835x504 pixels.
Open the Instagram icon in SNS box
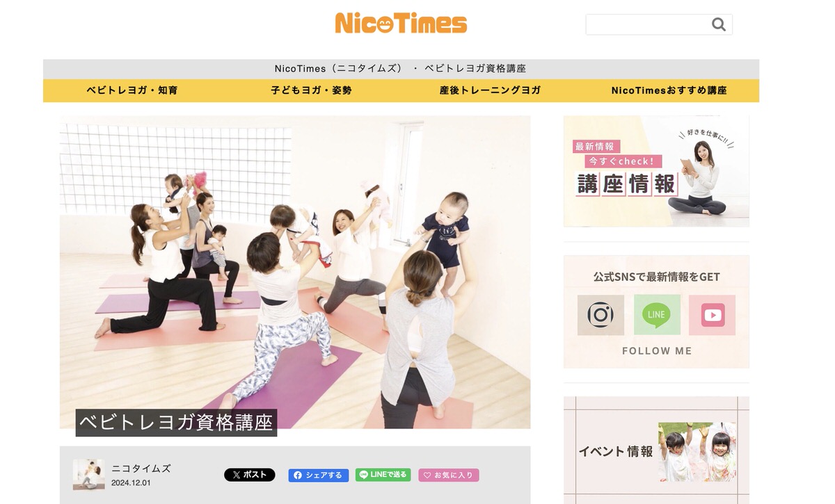[601, 315]
